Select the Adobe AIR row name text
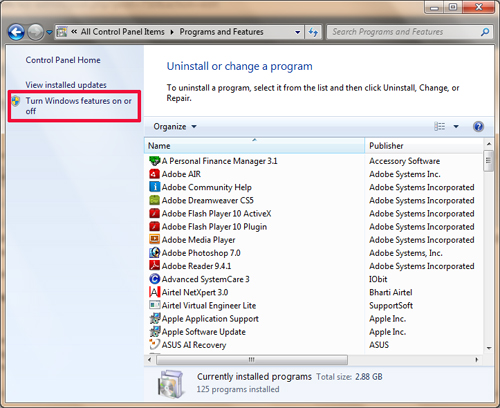This screenshot has width=500, height=408. pyautogui.click(x=181, y=174)
